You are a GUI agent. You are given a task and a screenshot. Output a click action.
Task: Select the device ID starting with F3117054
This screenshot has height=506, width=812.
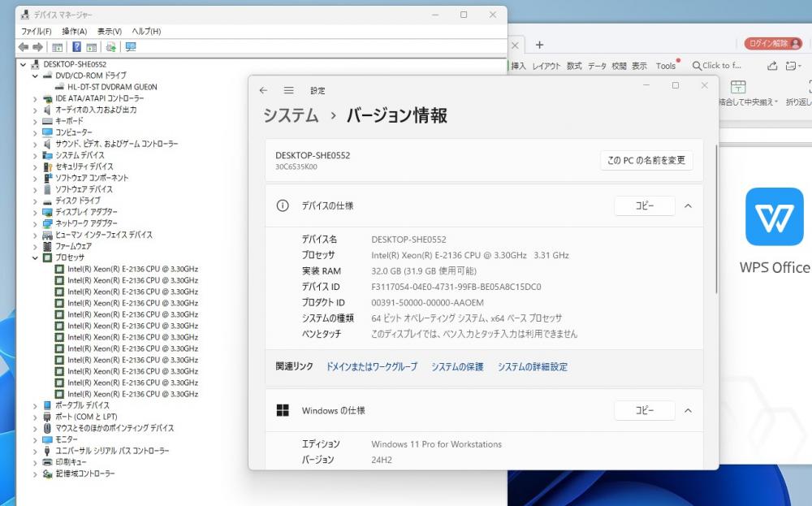point(456,287)
